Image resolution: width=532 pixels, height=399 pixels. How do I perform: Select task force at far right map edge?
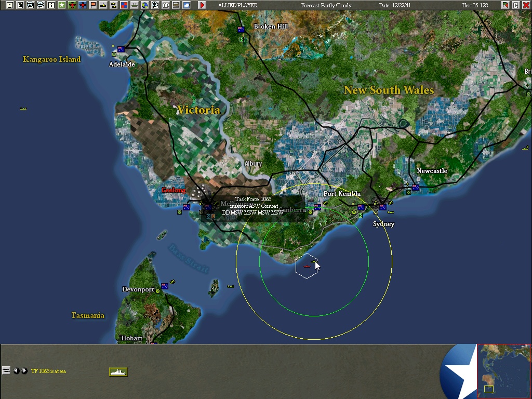(x=526, y=148)
